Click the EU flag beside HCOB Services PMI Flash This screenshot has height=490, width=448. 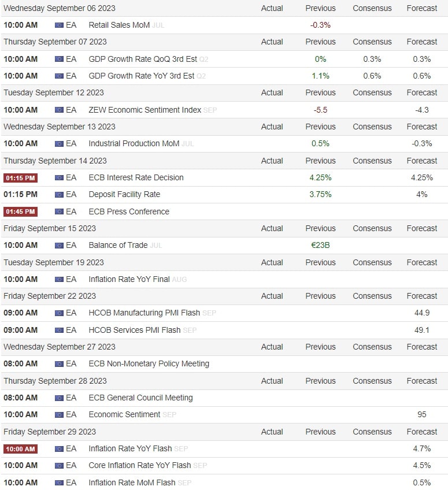59,331
